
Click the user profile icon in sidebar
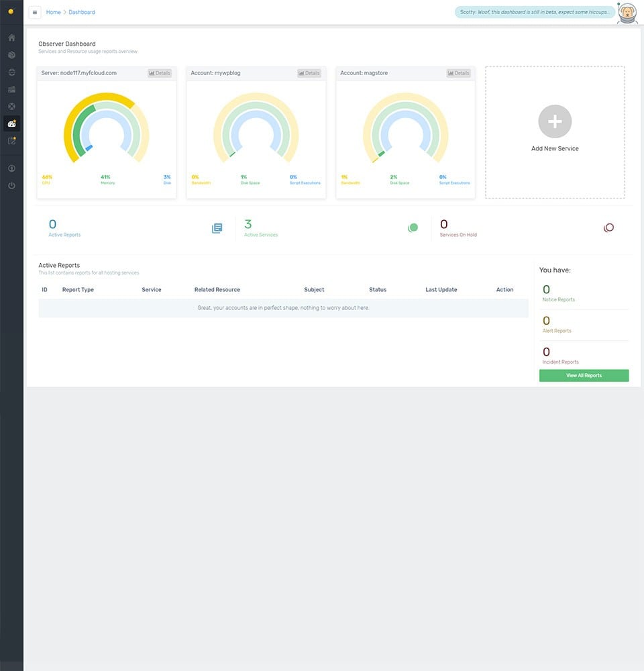(x=11, y=168)
